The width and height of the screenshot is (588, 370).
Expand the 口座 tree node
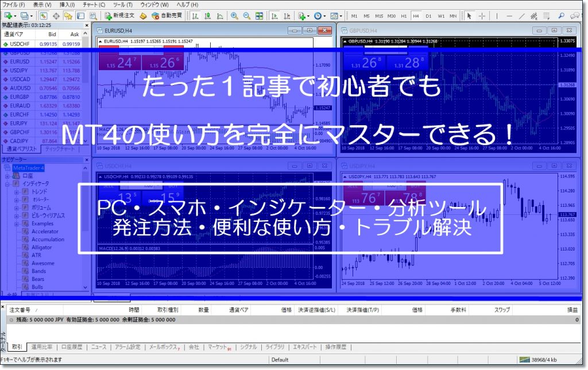click(x=7, y=176)
